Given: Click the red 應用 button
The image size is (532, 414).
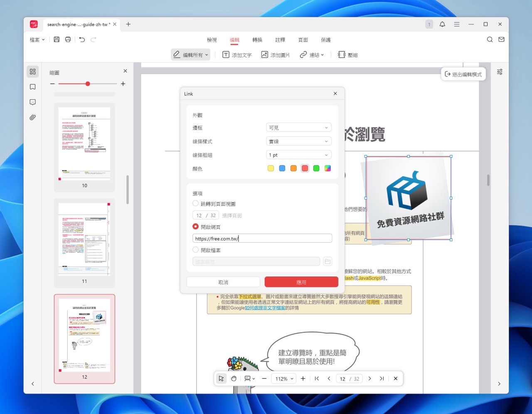Looking at the screenshot, I should point(301,282).
